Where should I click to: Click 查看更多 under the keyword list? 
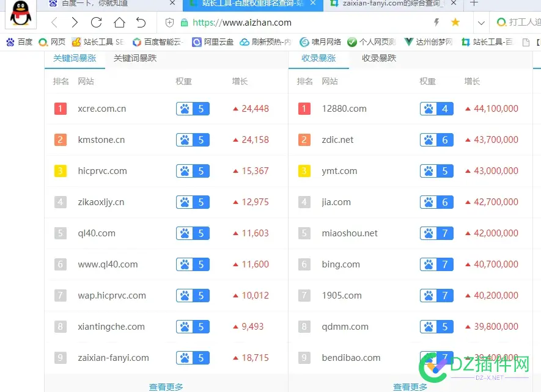[x=166, y=387]
